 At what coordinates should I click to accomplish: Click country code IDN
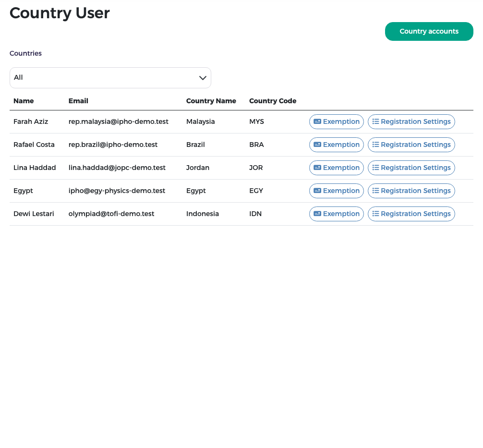tap(255, 214)
